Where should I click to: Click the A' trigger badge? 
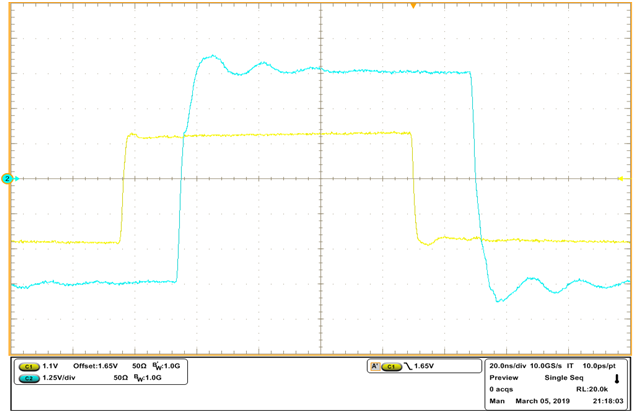pos(375,366)
